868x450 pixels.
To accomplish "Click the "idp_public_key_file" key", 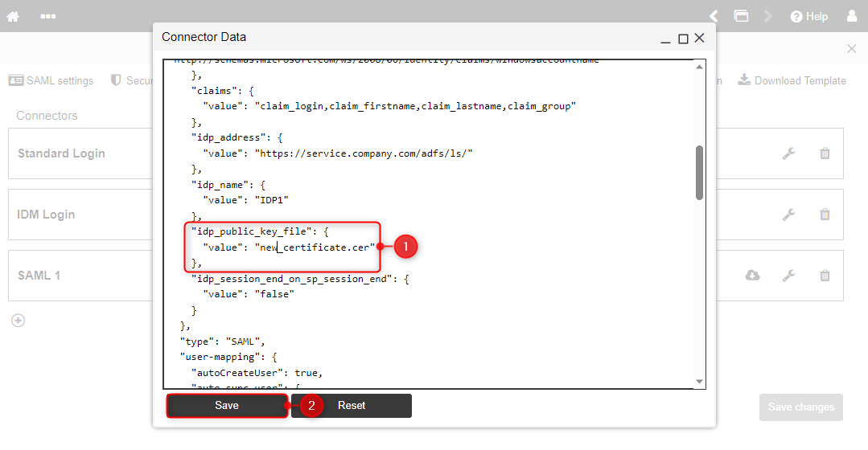I will point(252,231).
